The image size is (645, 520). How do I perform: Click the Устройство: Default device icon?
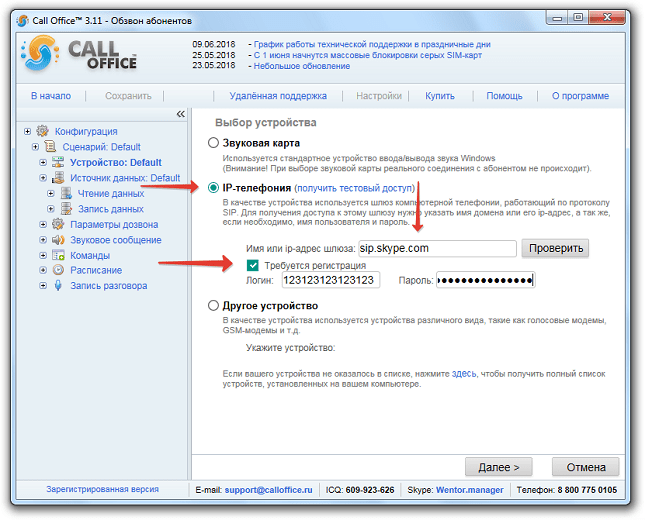pyautogui.click(x=58, y=162)
